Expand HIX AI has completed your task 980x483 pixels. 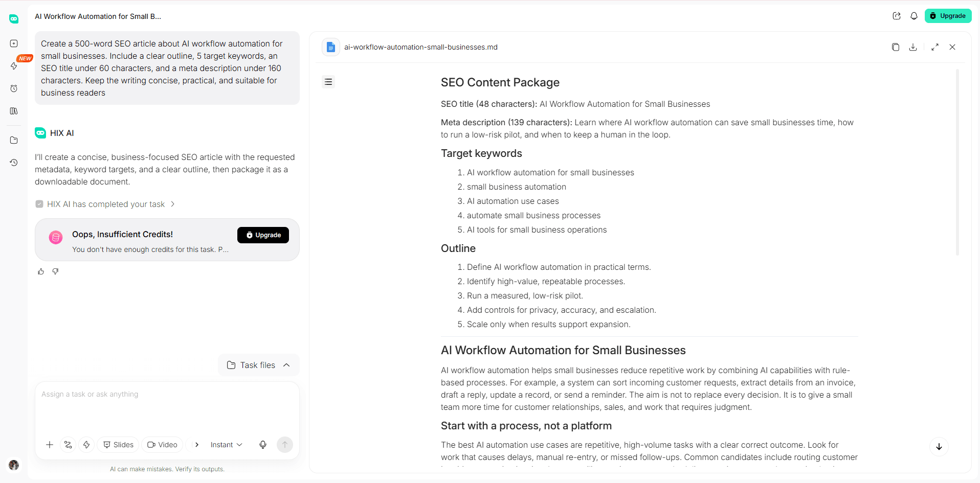tap(106, 204)
